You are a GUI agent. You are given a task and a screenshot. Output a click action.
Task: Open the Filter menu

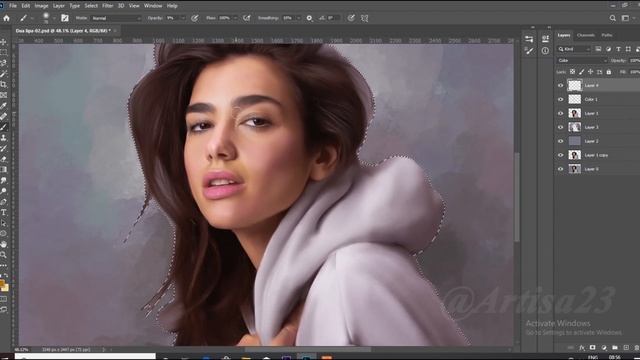point(108,6)
